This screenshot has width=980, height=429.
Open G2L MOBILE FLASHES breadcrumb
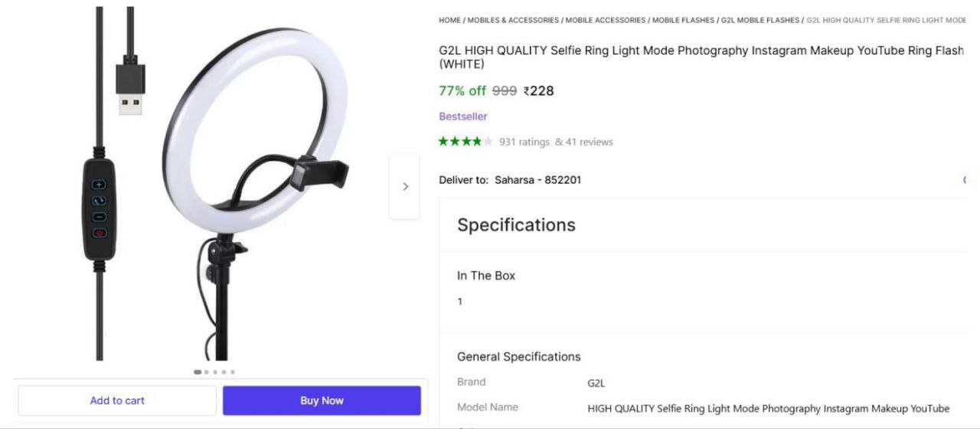(760, 20)
